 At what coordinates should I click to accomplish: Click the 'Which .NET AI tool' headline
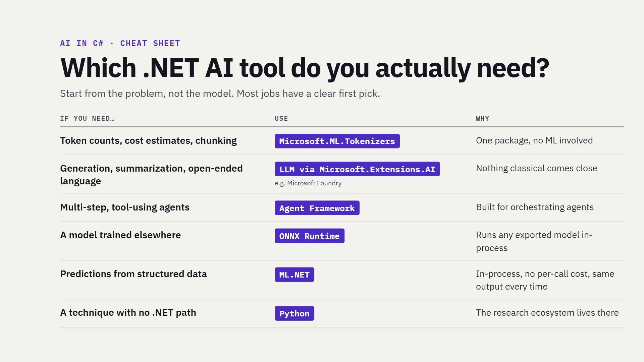pos(305,68)
